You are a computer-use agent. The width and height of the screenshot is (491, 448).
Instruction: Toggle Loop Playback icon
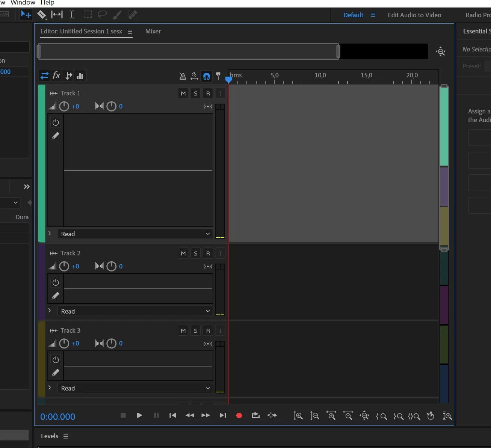255,415
